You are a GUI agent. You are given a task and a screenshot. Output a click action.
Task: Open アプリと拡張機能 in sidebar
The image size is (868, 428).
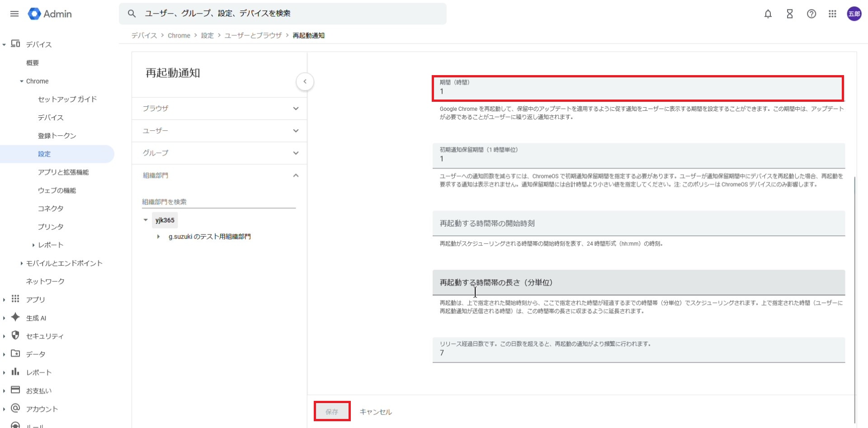click(x=63, y=172)
